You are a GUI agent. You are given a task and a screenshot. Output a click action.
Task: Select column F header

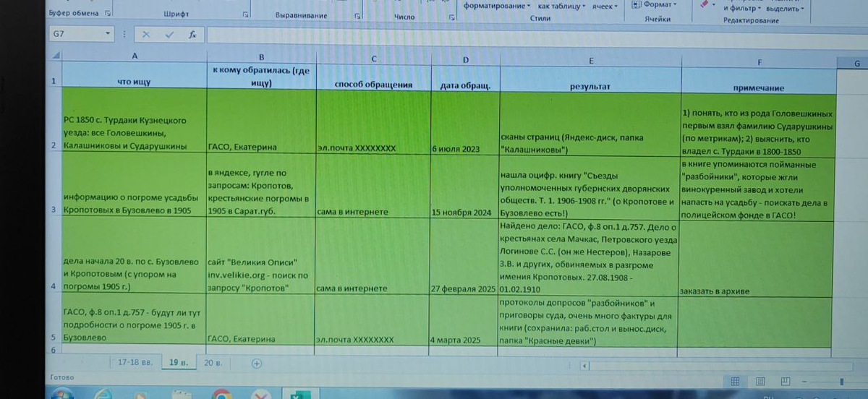coord(759,62)
